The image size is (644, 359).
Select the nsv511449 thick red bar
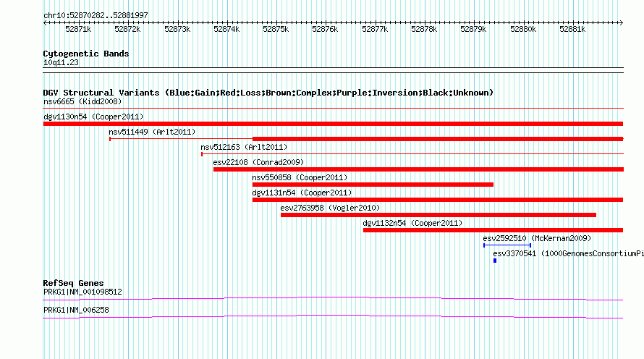pyautogui.click(x=438, y=139)
